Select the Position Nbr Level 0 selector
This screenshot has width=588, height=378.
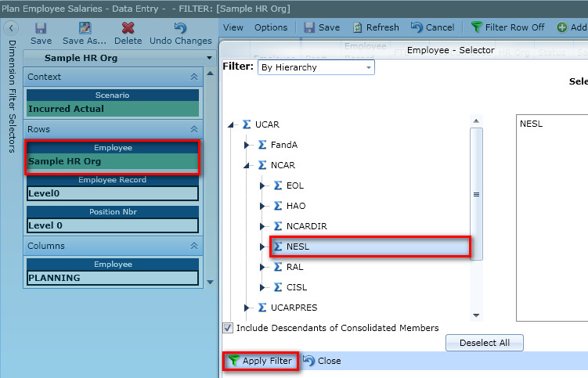tap(113, 225)
